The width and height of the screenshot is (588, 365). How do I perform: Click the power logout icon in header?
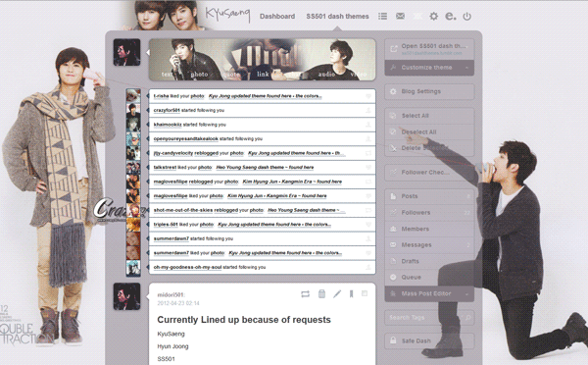(x=466, y=16)
